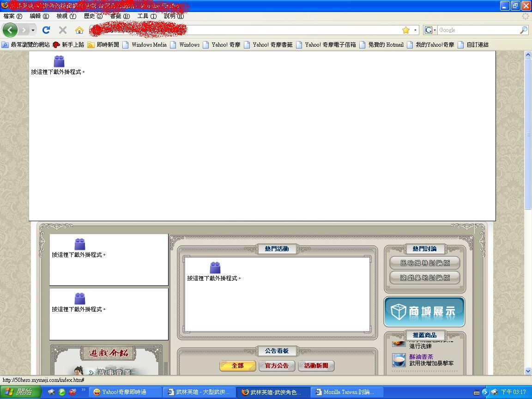Bookmark this page with the star icon
Viewport: 532px width, 399px height.
406,30
